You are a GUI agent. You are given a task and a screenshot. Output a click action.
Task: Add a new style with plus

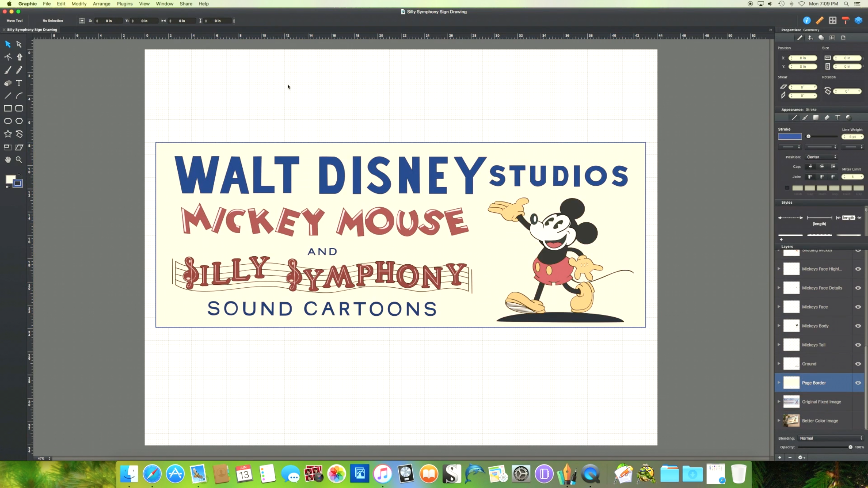click(x=781, y=240)
